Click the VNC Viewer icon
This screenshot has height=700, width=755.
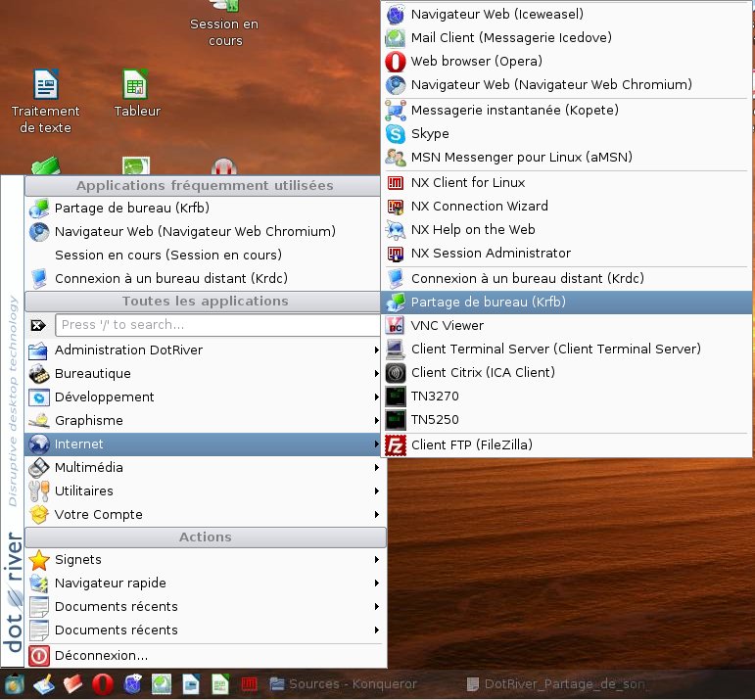click(396, 326)
